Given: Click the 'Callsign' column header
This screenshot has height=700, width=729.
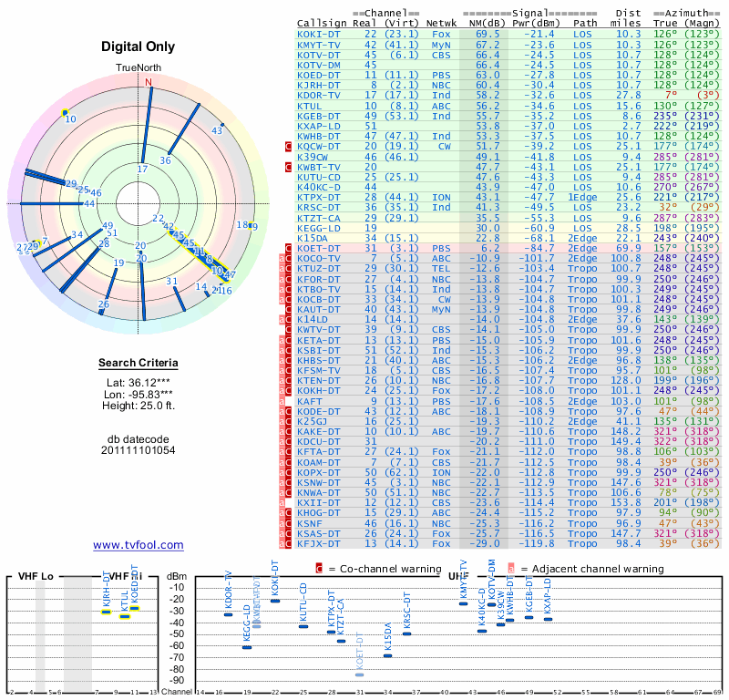Looking at the screenshot, I should coord(322,24).
